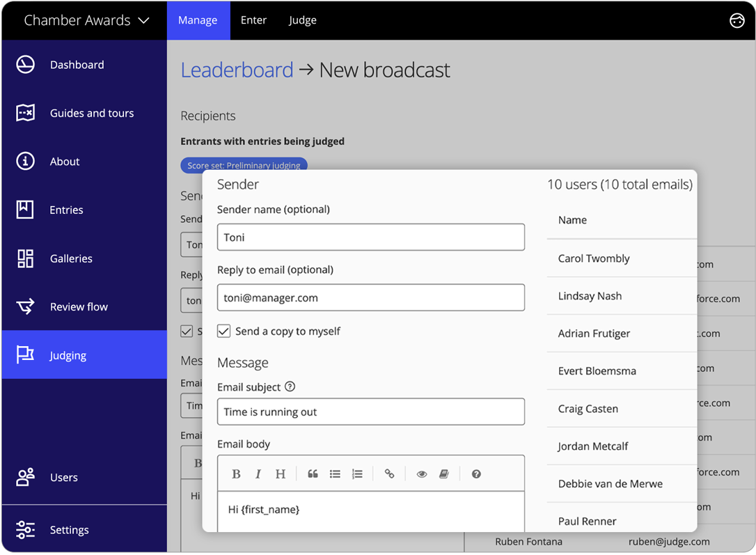
Task: Insert a block quote using the toolbar
Action: pyautogui.click(x=313, y=474)
